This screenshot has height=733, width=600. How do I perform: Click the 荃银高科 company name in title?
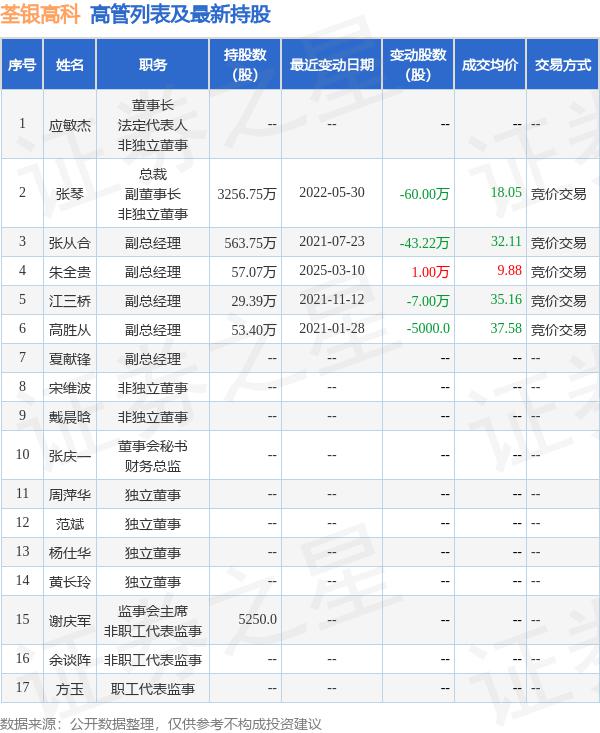tap(41, 14)
